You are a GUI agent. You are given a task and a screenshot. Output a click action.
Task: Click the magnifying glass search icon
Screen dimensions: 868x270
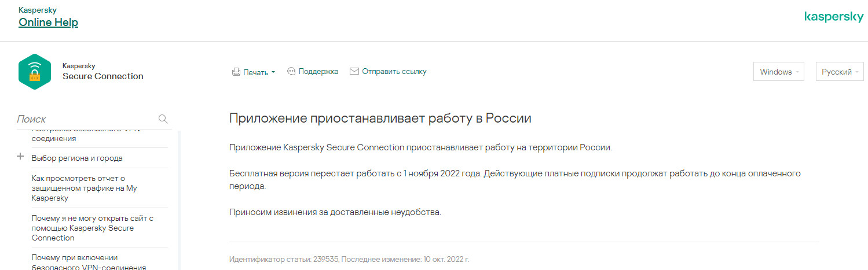point(163,119)
